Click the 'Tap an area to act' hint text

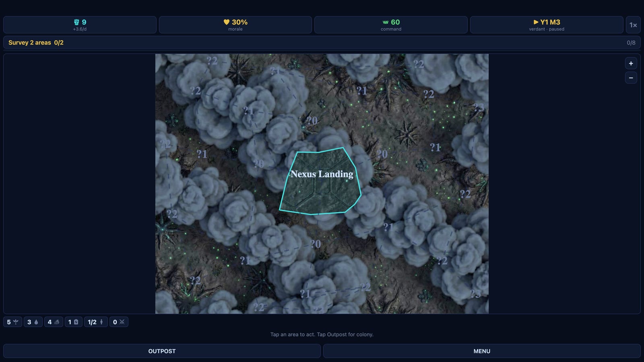322,334
